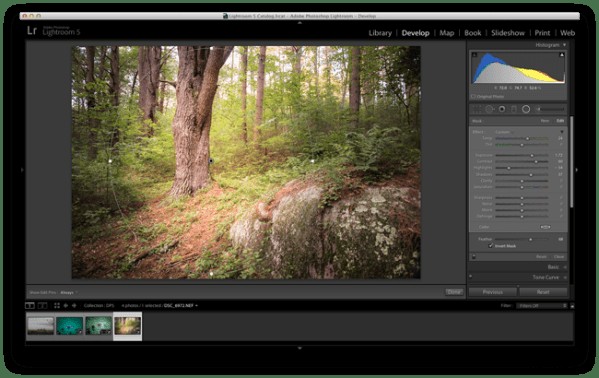The width and height of the screenshot is (599, 378).
Task: Click the filter lock icon in filmstrip bar
Action: [x=572, y=306]
